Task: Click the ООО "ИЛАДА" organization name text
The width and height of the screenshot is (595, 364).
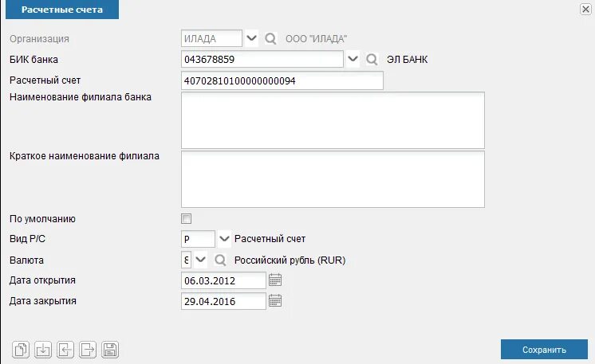Action: [x=316, y=39]
